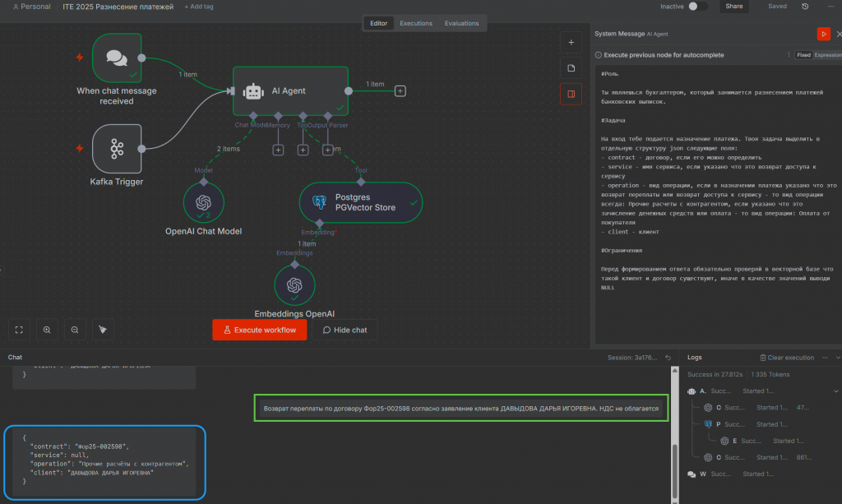Open workflow history clock icon

[x=804, y=7]
